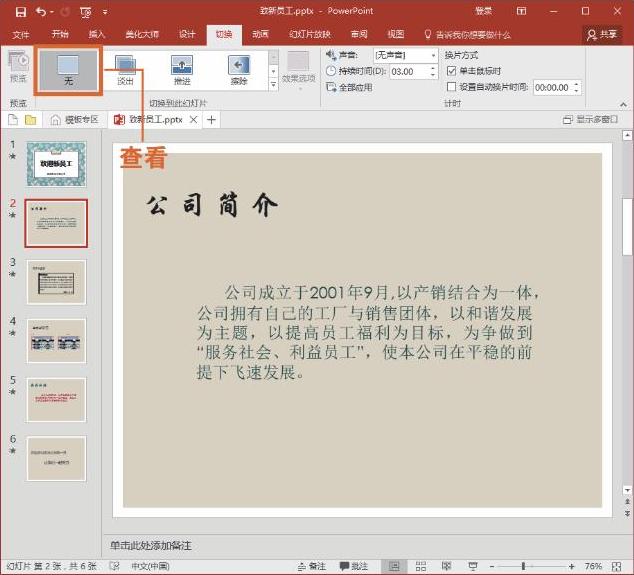Switch to Normal view icon

[x=394, y=567]
